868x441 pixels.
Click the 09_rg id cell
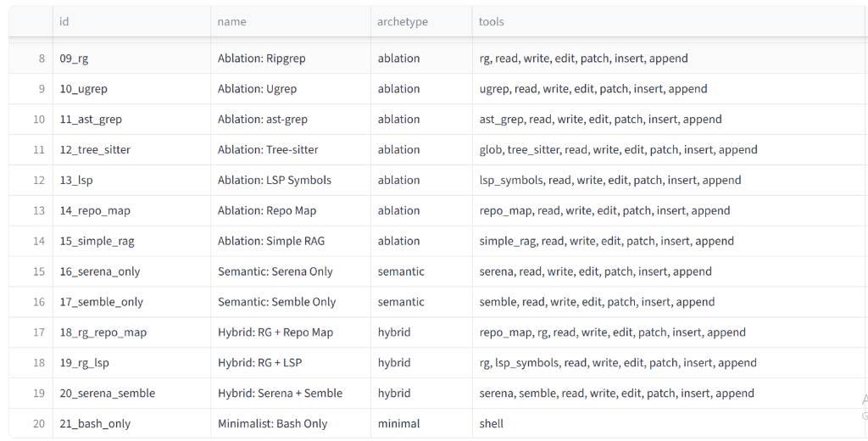pos(131,59)
